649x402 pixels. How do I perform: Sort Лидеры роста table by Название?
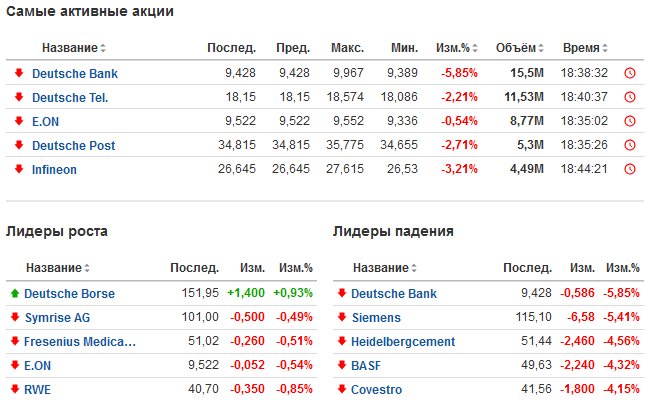coord(58,268)
